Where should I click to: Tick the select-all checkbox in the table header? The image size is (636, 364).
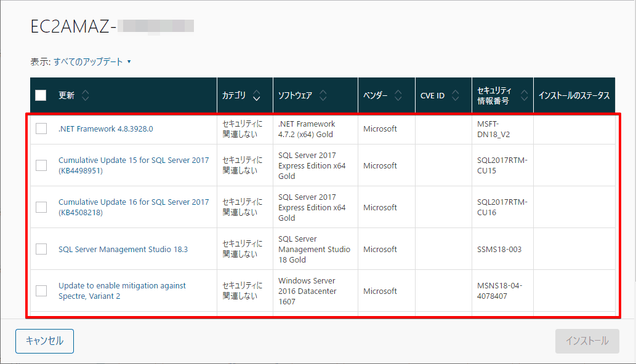click(41, 95)
